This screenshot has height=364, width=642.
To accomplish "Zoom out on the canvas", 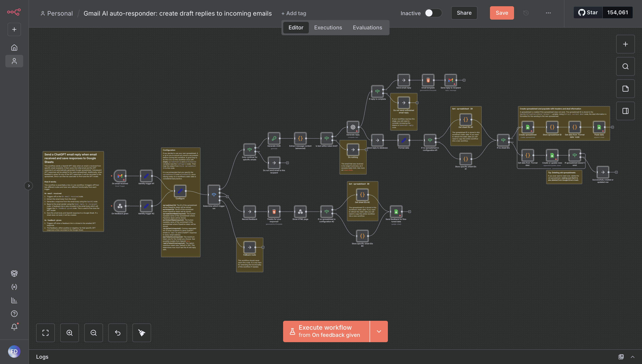I will [x=94, y=333].
